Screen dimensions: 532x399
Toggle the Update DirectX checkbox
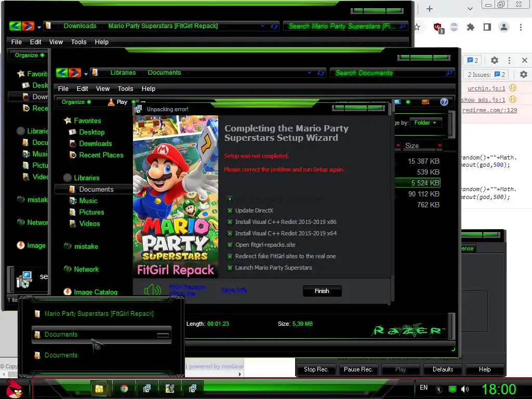pos(230,210)
